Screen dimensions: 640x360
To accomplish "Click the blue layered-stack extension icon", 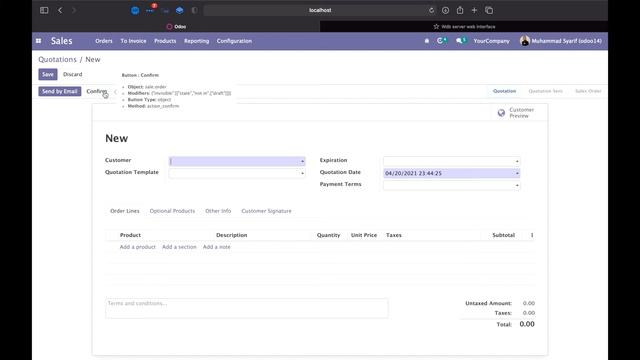I will tap(180, 11).
